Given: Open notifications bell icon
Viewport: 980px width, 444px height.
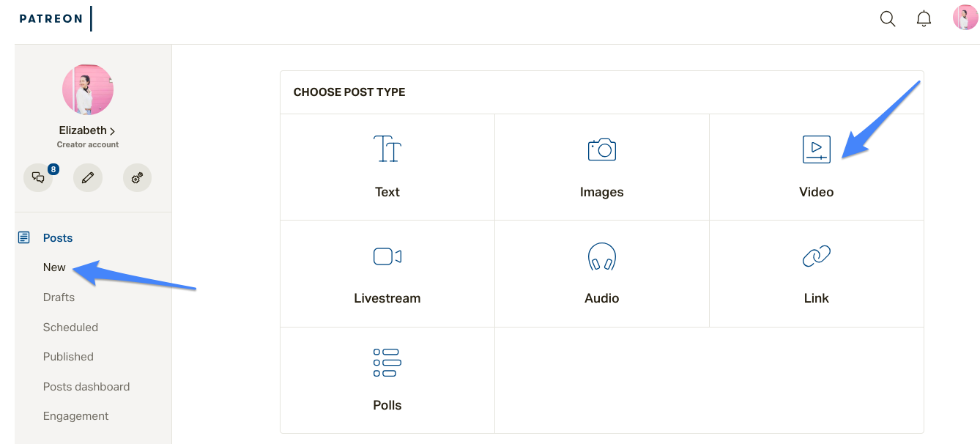Looking at the screenshot, I should [924, 19].
